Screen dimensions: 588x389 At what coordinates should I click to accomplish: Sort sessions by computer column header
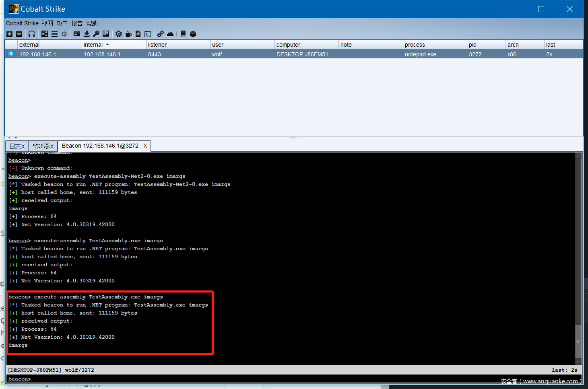(307, 45)
